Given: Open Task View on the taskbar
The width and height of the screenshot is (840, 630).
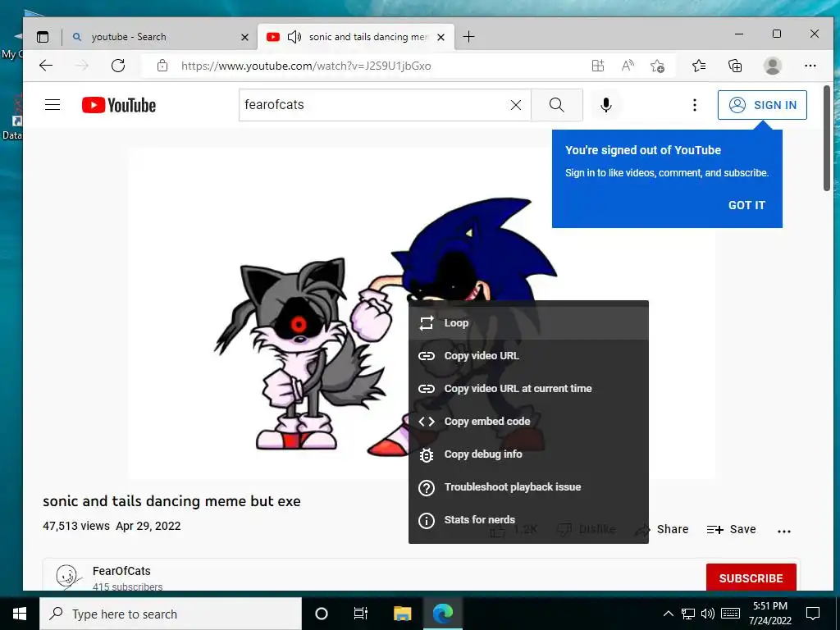Looking at the screenshot, I should [x=361, y=614].
